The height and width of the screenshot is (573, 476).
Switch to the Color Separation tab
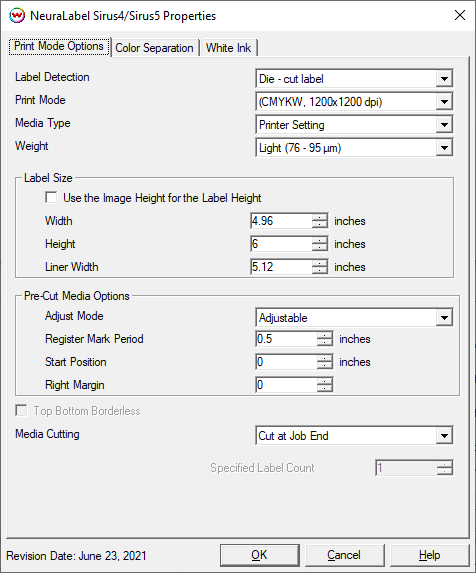[x=155, y=48]
